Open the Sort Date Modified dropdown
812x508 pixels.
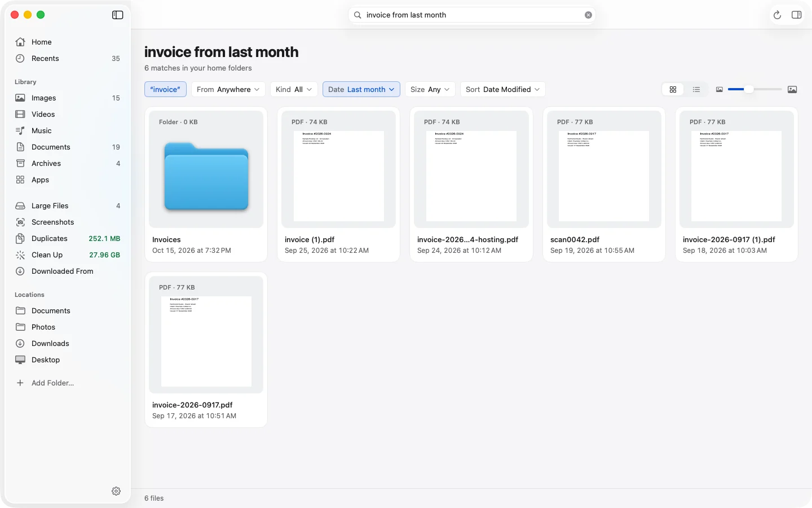503,89
